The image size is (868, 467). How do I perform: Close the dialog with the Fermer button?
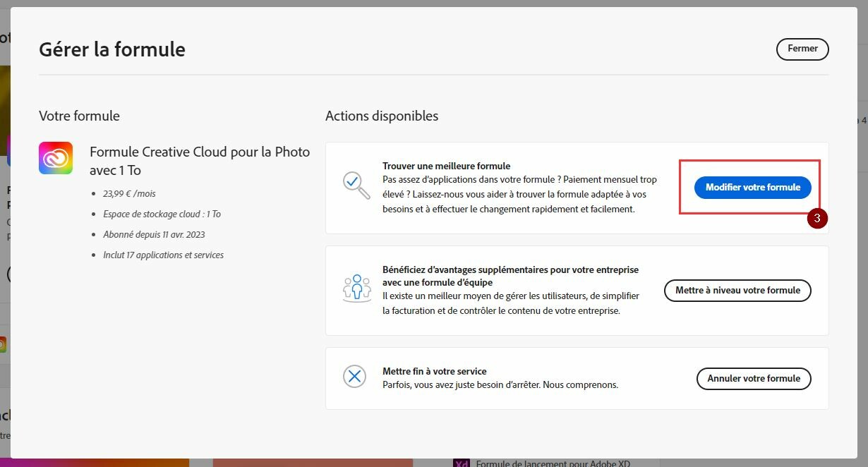(802, 49)
